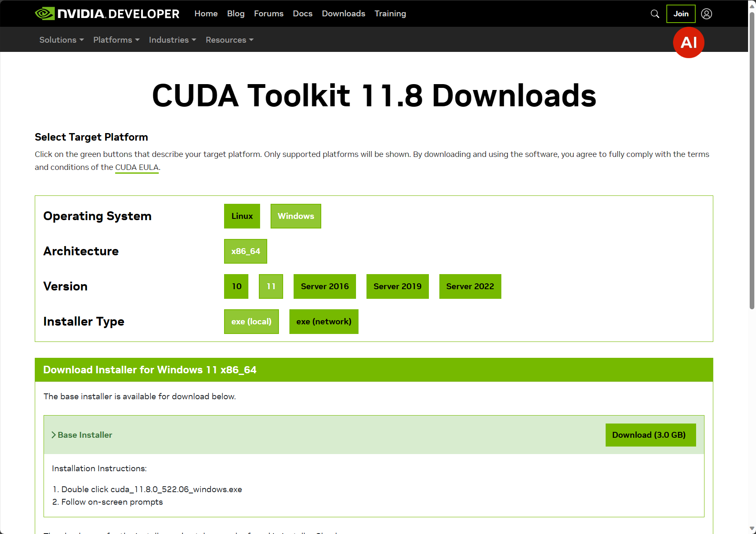Click the red AI assistant badge
This screenshot has height=534, width=756.
click(689, 42)
